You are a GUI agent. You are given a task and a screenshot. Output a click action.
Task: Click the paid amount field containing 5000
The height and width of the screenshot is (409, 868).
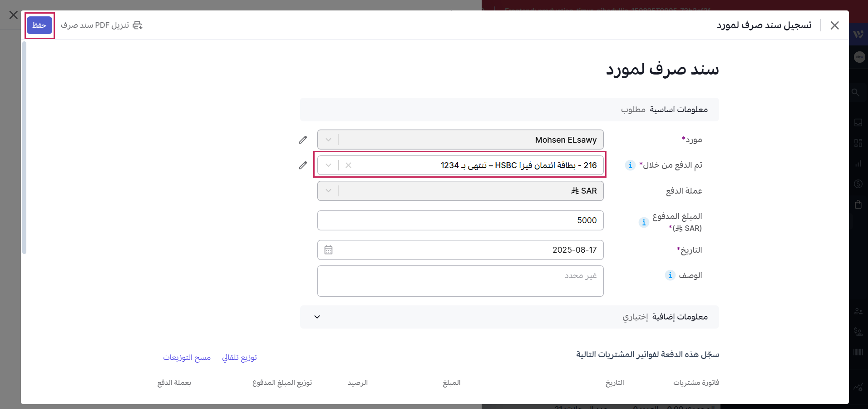coord(460,220)
